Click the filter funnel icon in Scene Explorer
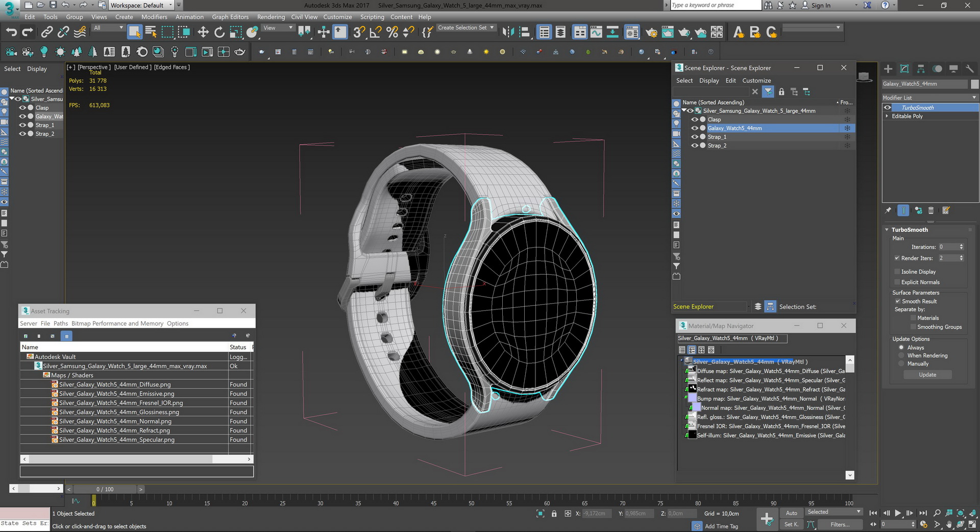The image size is (980, 532). tap(768, 92)
